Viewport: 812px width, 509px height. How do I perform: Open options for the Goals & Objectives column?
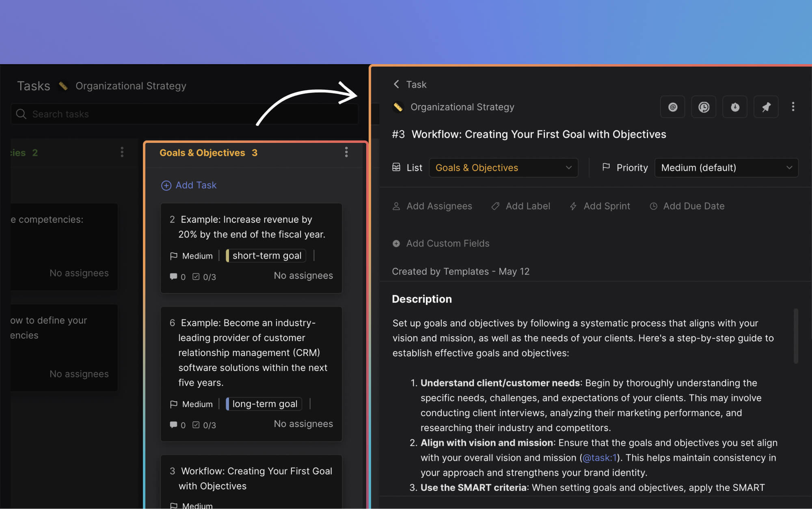346,152
